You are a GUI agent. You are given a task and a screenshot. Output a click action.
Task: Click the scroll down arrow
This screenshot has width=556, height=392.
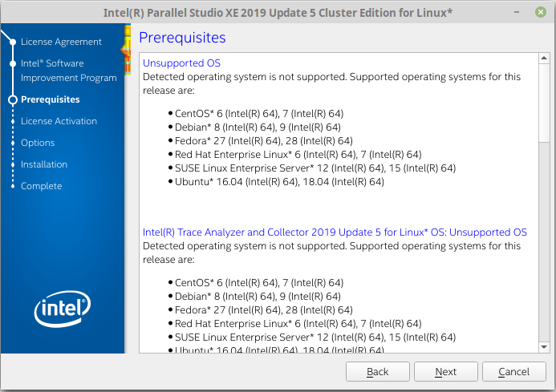coord(545,346)
